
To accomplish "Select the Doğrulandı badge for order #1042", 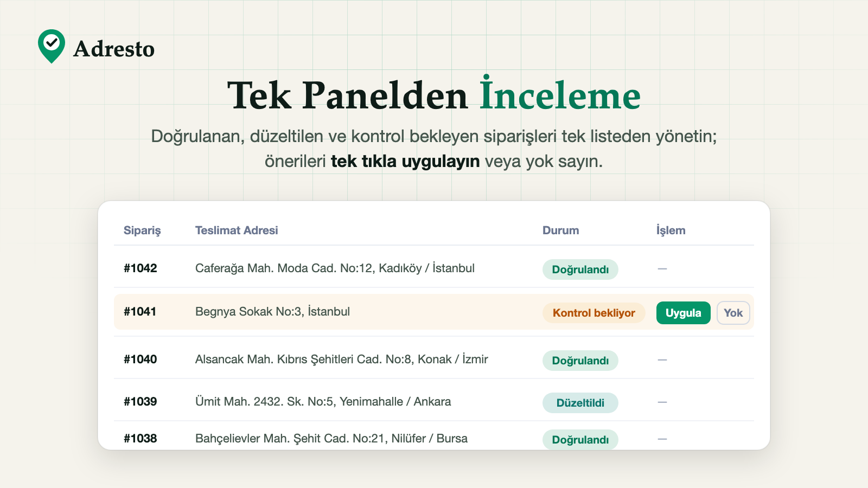I will pyautogui.click(x=580, y=269).
